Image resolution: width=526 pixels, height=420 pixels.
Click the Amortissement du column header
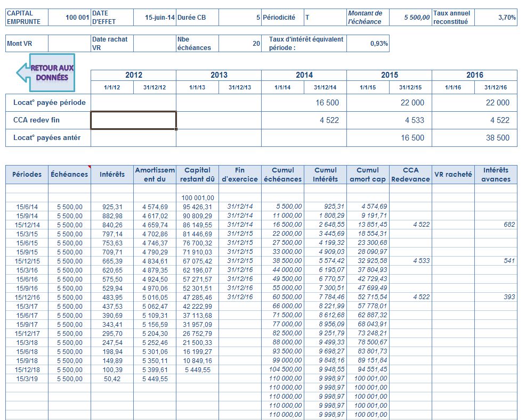point(155,174)
